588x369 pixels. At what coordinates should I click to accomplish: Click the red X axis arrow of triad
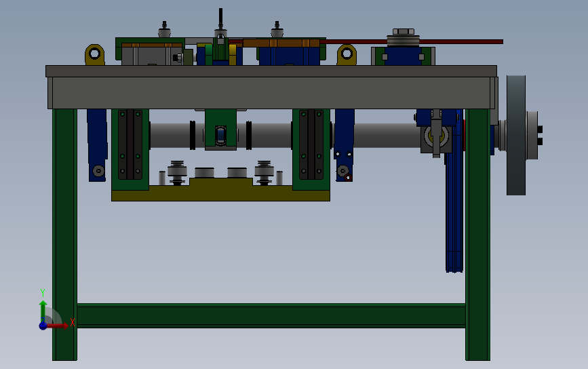(58, 326)
